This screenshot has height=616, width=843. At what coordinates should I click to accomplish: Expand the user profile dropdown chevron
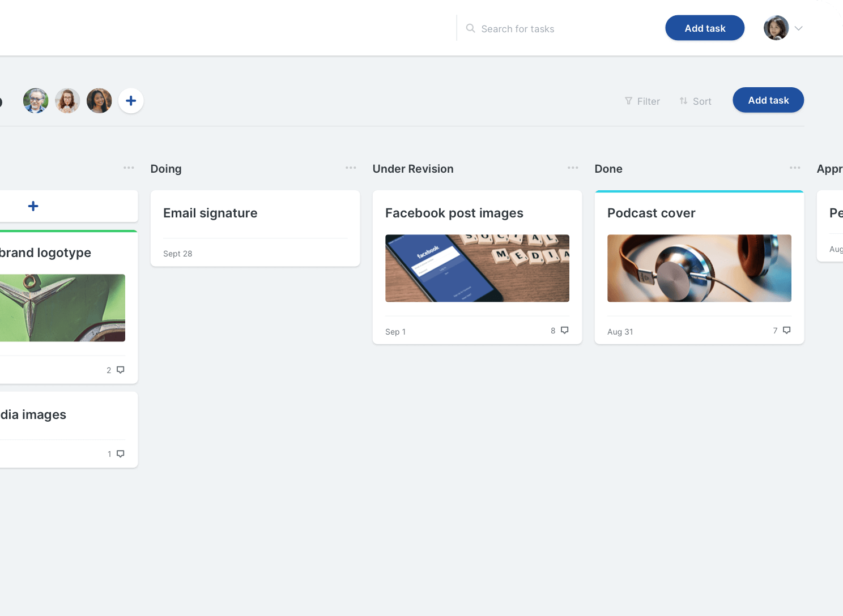(x=799, y=28)
